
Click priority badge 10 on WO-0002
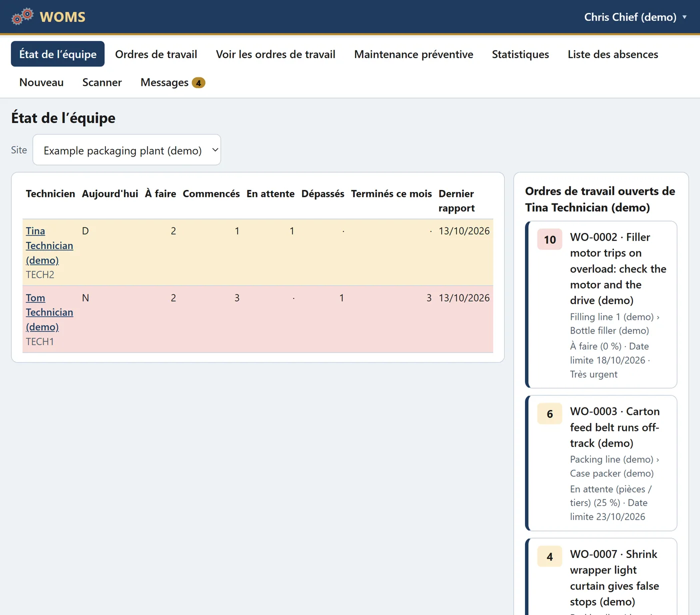(550, 239)
